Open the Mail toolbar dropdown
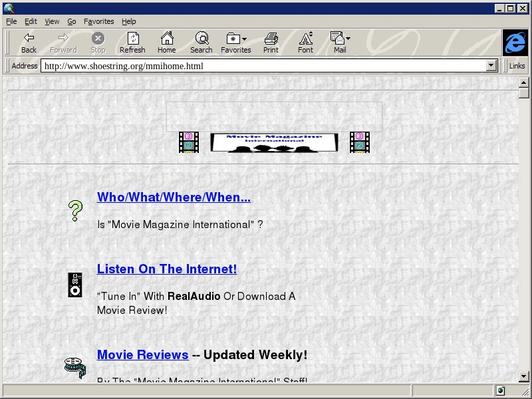 pos(340,43)
